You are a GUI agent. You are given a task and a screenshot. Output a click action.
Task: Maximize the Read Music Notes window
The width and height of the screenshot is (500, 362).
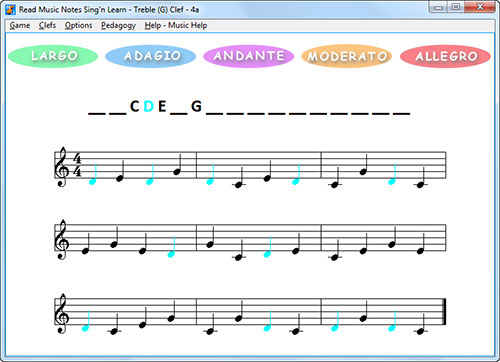coord(456,7)
